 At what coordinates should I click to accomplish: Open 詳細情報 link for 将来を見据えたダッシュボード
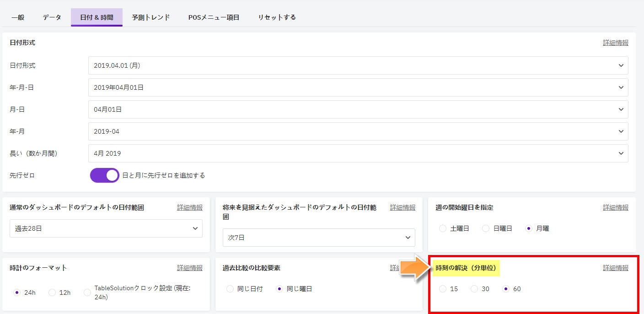pos(402,207)
